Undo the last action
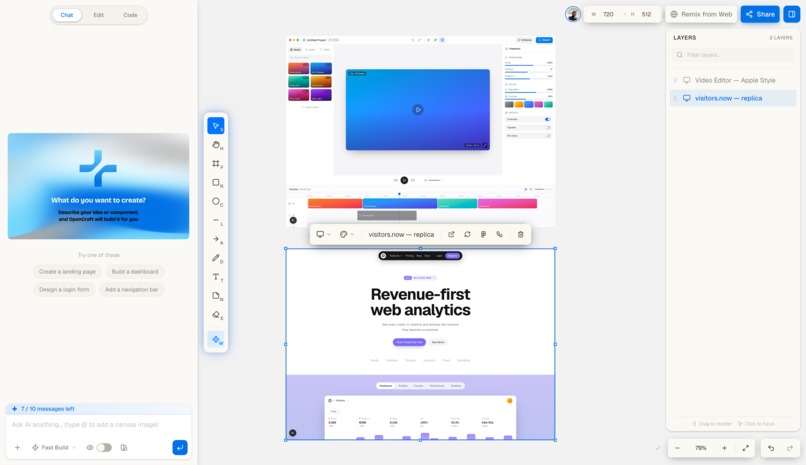 771,448
